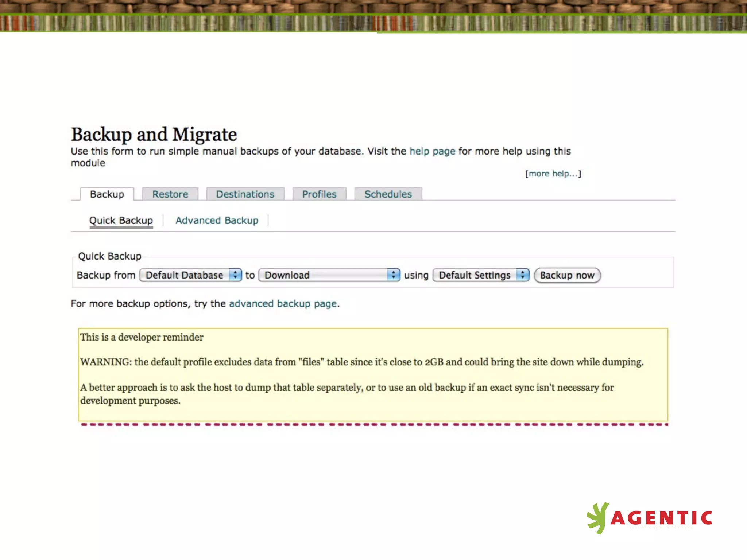Switch to the Restore tab
This screenshot has width=747, height=560.
coord(170,194)
